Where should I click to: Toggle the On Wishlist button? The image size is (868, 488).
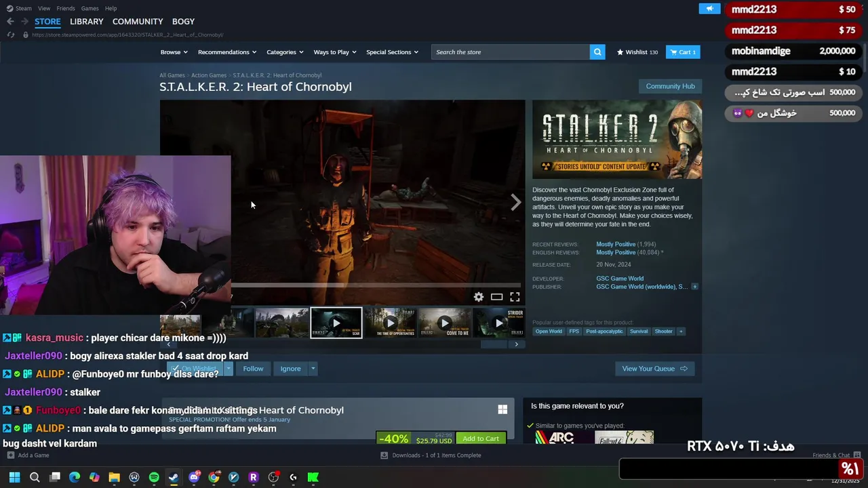click(x=195, y=369)
